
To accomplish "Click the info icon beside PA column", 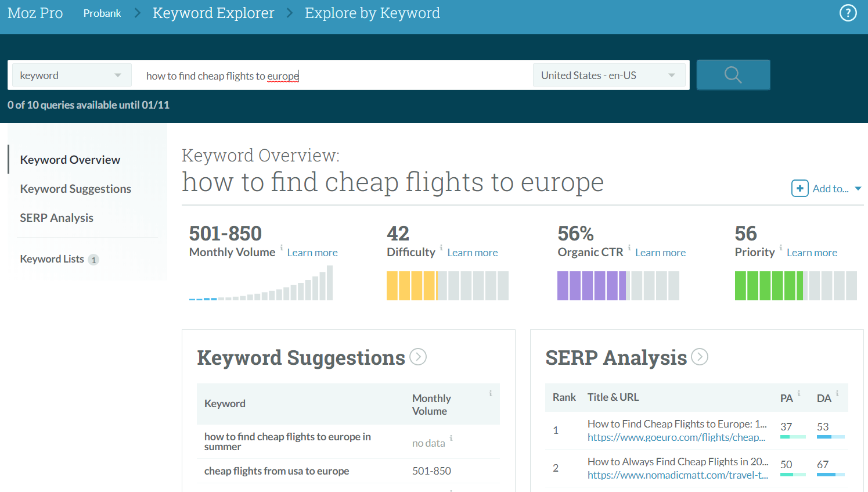I will click(x=799, y=393).
